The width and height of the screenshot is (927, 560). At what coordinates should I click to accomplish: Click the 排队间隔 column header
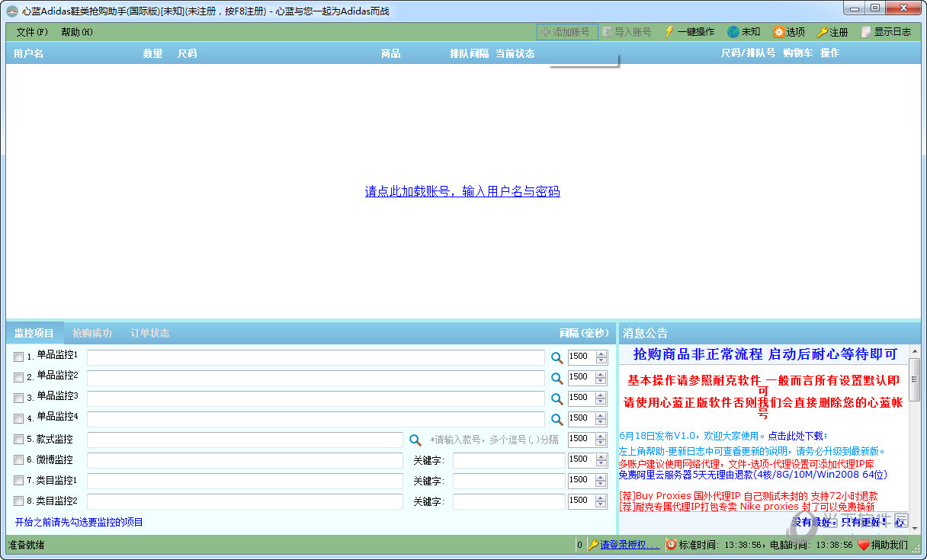tap(470, 53)
